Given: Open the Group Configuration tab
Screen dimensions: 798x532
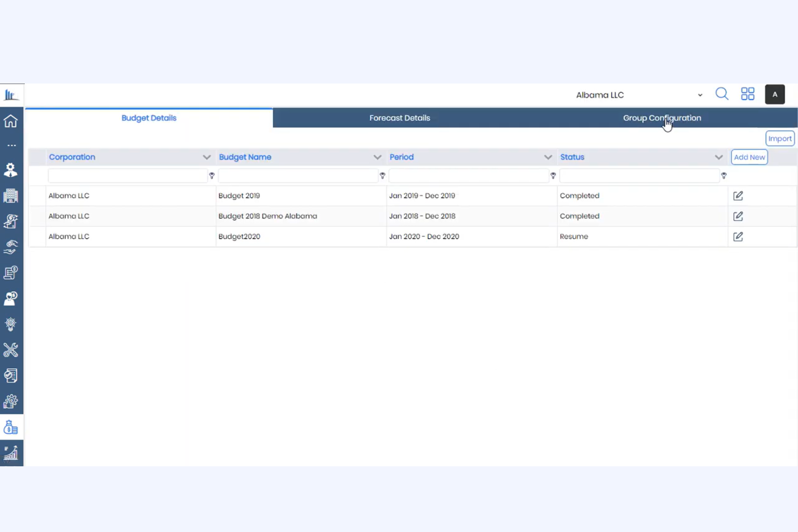Looking at the screenshot, I should [x=662, y=118].
